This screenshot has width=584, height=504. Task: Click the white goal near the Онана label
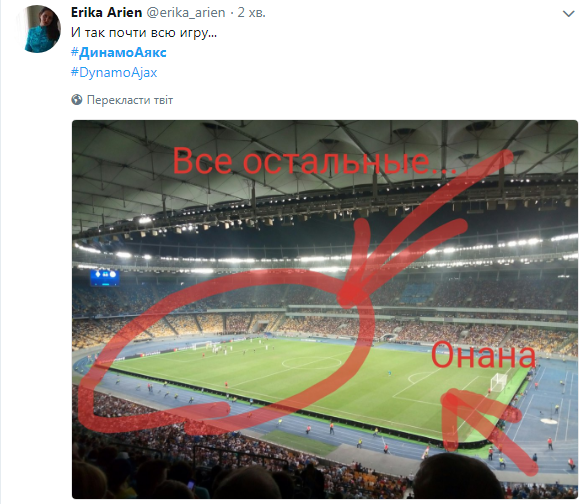pos(499,382)
